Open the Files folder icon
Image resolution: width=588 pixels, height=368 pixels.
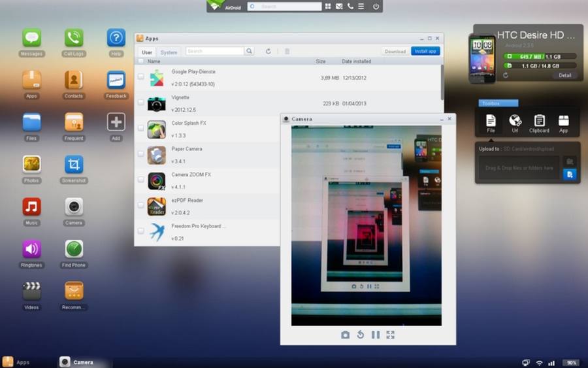(31, 122)
